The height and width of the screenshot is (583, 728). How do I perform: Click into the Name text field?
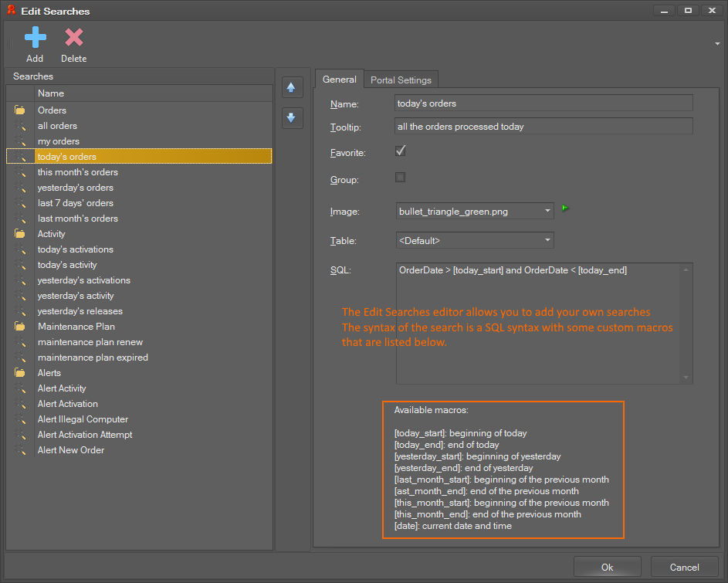(x=543, y=103)
